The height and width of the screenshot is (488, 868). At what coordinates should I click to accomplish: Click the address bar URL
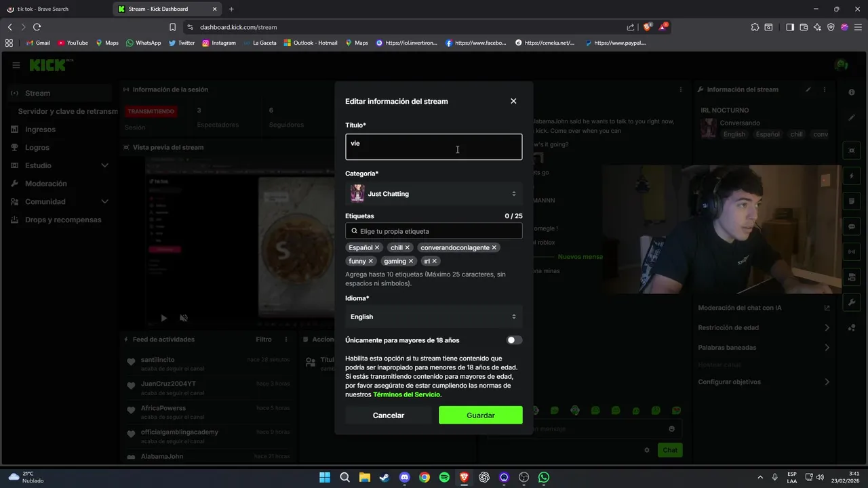[238, 27]
